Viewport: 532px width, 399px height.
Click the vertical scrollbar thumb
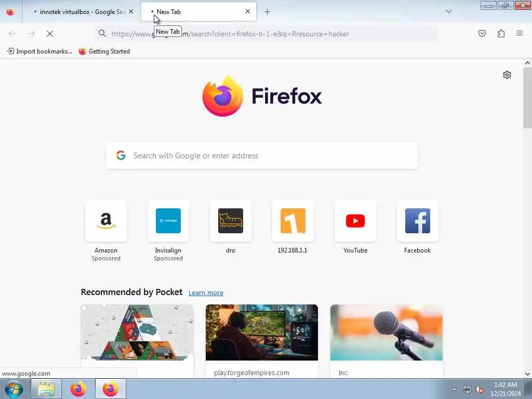527,98
